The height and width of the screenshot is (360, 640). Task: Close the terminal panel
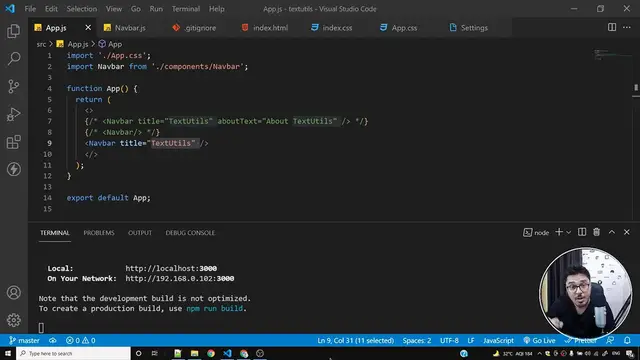[627, 232]
